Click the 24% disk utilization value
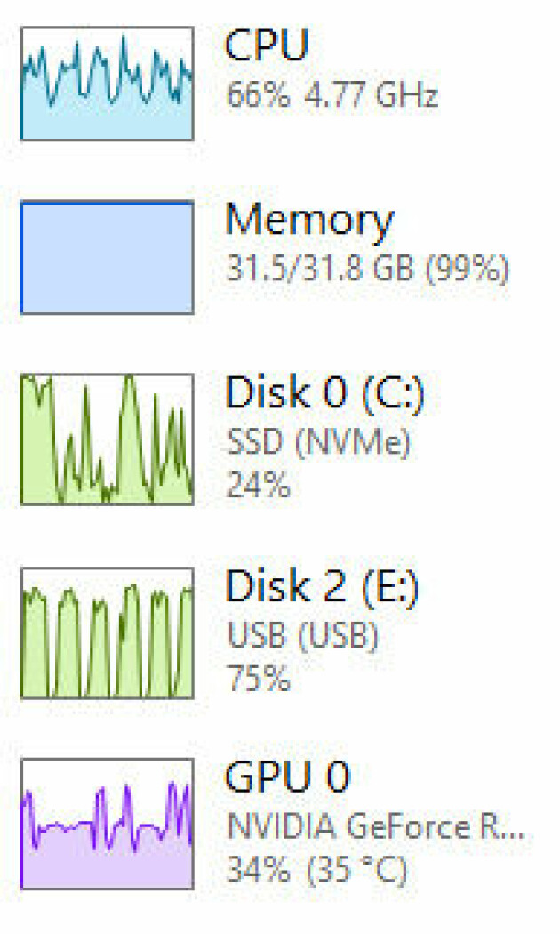 coord(259,485)
